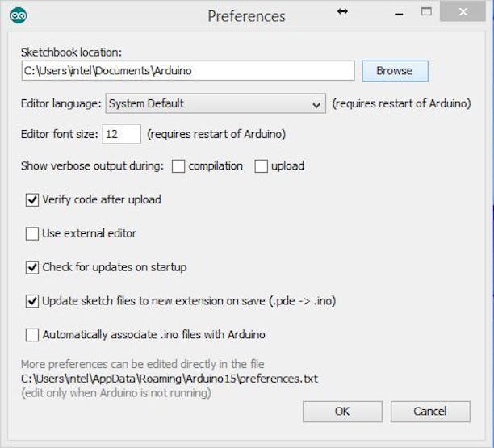
Task: Click the Preferences title bar text
Action: pyautogui.click(x=246, y=16)
